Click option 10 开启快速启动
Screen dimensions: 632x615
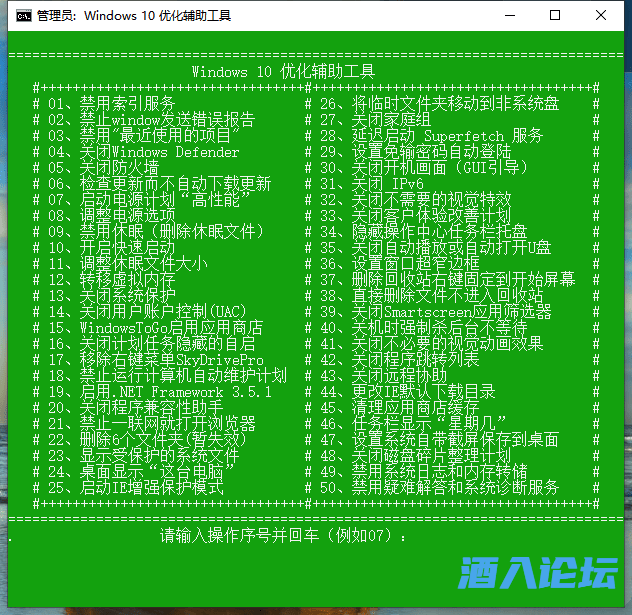point(112,247)
